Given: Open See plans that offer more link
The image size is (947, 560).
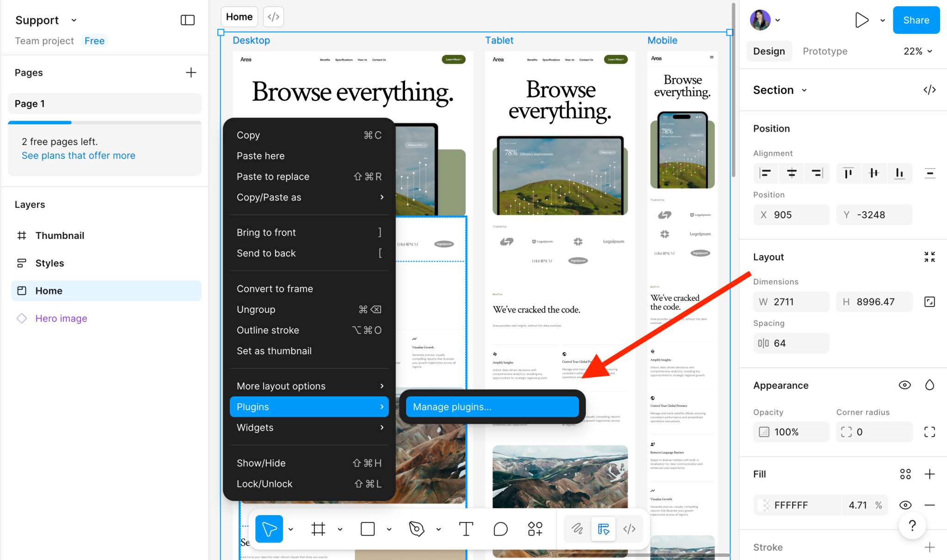Looking at the screenshot, I should coord(79,155).
